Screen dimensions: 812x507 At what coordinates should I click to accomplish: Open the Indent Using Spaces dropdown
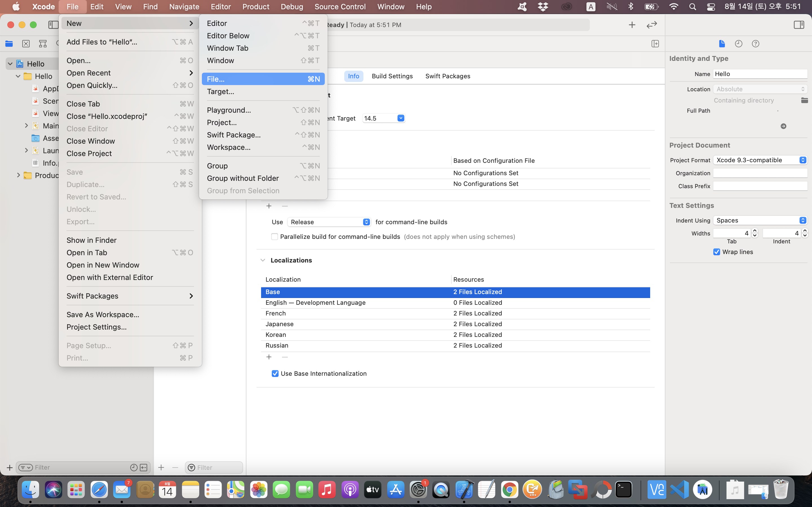click(x=760, y=220)
